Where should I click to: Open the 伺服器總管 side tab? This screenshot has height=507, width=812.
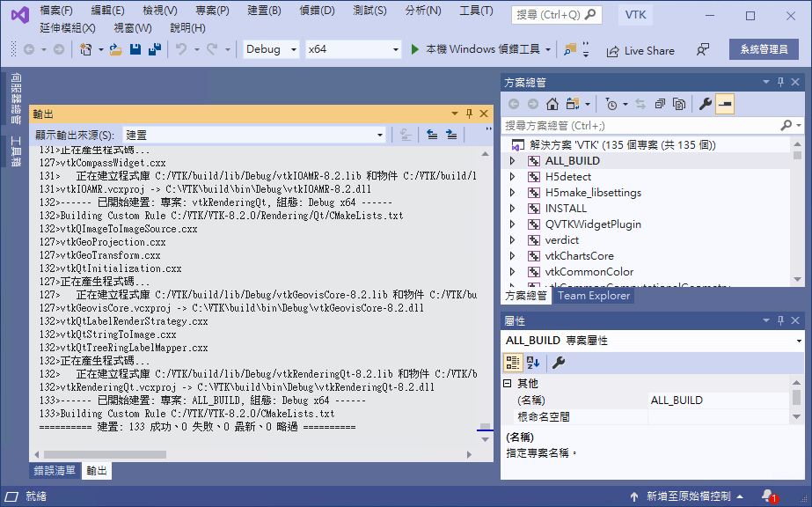(16, 99)
